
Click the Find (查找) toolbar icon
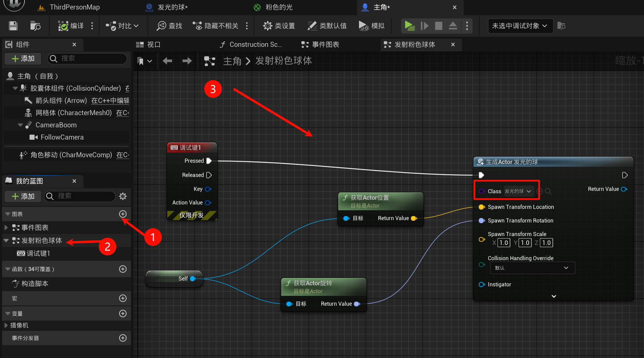[x=169, y=26]
